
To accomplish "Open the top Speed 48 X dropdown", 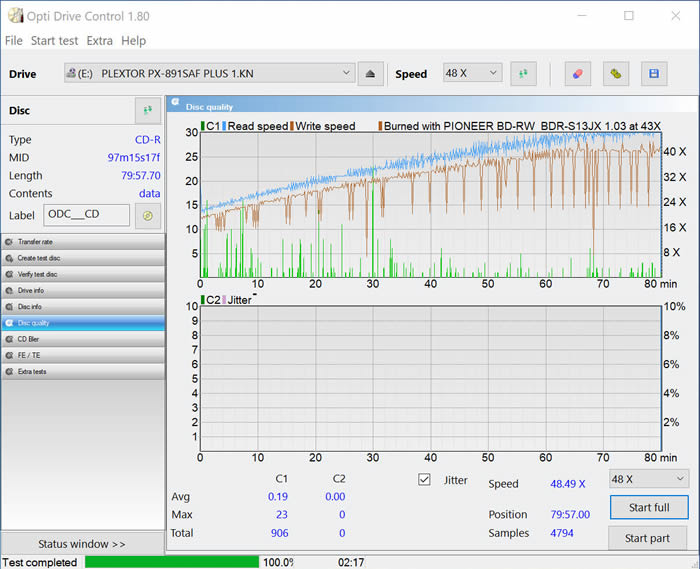I will click(x=472, y=73).
